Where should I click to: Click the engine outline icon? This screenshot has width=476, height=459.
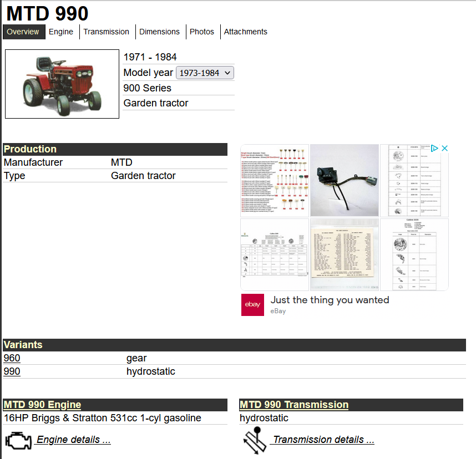coord(18,441)
